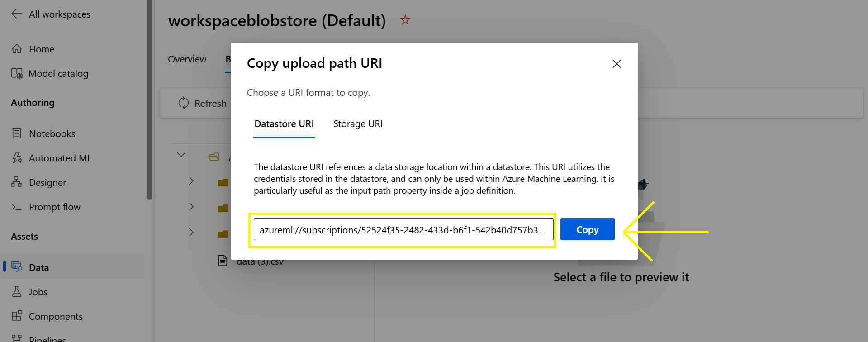Collapse the root folder chevron in tree
868x342 pixels.
[x=181, y=155]
